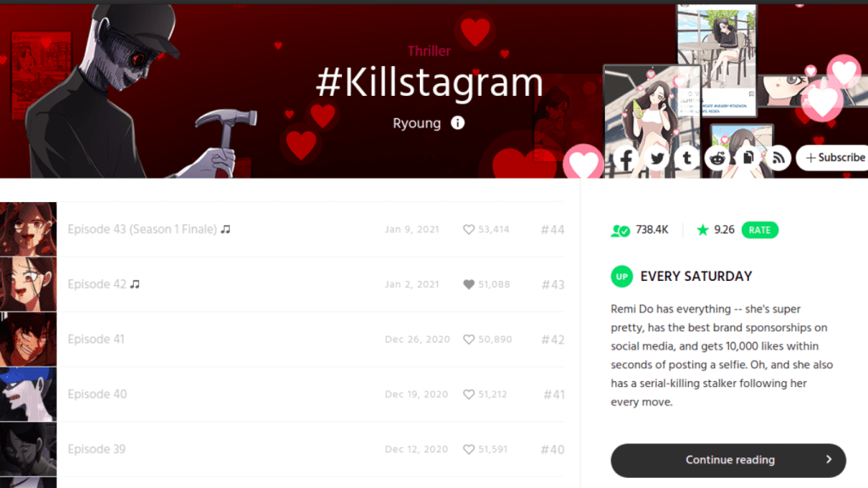868x488 pixels.
Task: Continue reading via the bottom button
Action: 729,460
